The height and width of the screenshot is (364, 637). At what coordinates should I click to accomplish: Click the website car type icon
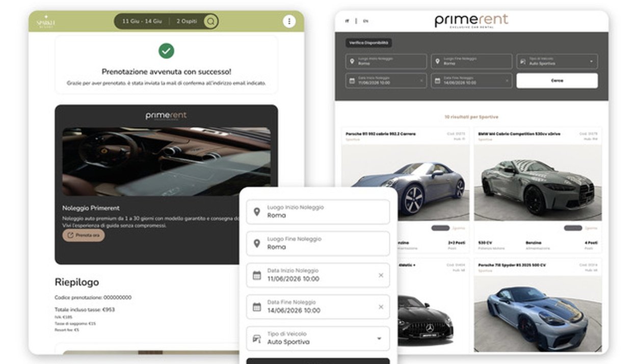click(523, 62)
